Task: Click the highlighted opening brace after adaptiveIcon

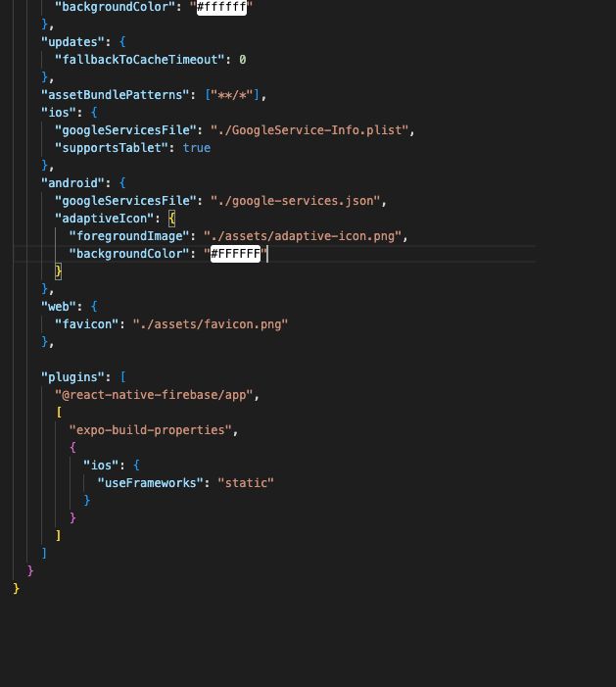Action: tap(172, 219)
